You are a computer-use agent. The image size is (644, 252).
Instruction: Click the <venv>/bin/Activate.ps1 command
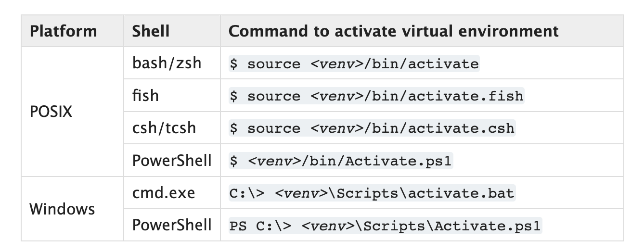tap(340, 161)
